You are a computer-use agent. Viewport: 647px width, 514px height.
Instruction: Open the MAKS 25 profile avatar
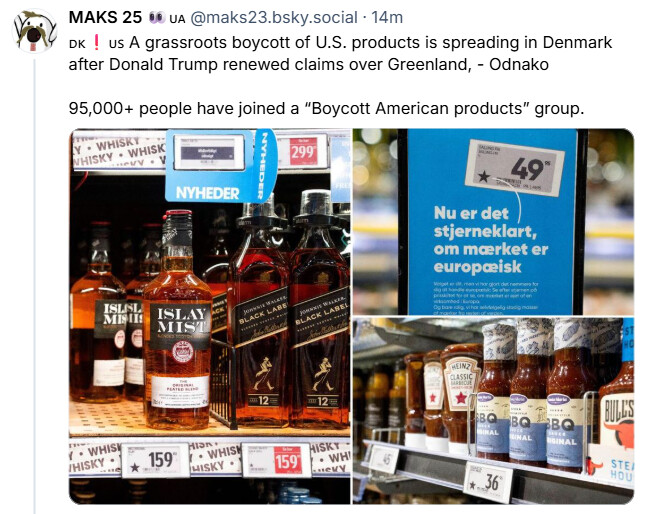click(x=34, y=31)
